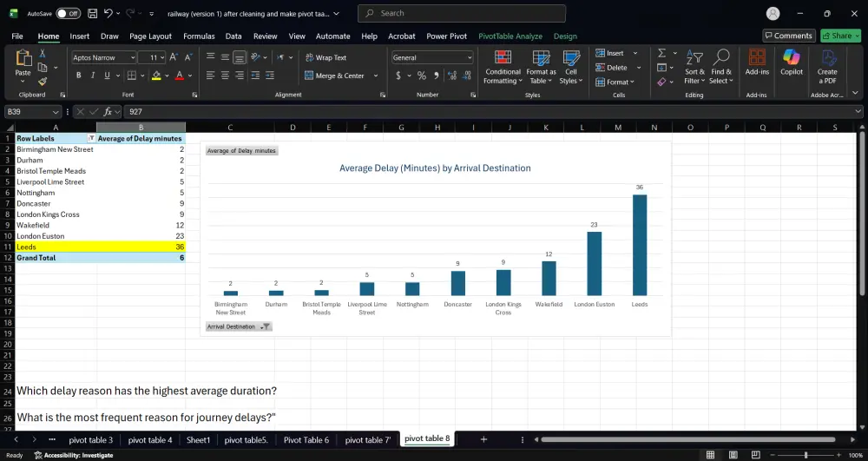
Task: Click the Share button
Action: point(841,36)
